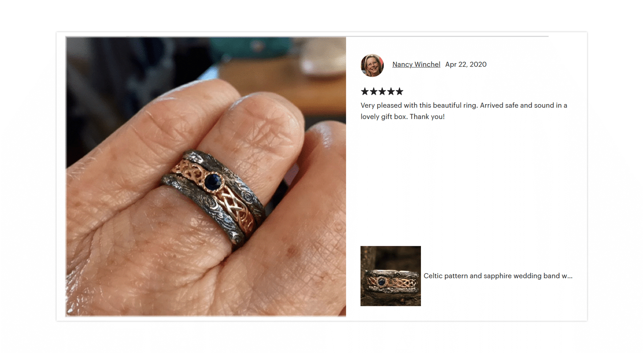Click Nancy Winchel's round profile avatar
Viewport: 644px width, 353px height.
click(x=372, y=65)
